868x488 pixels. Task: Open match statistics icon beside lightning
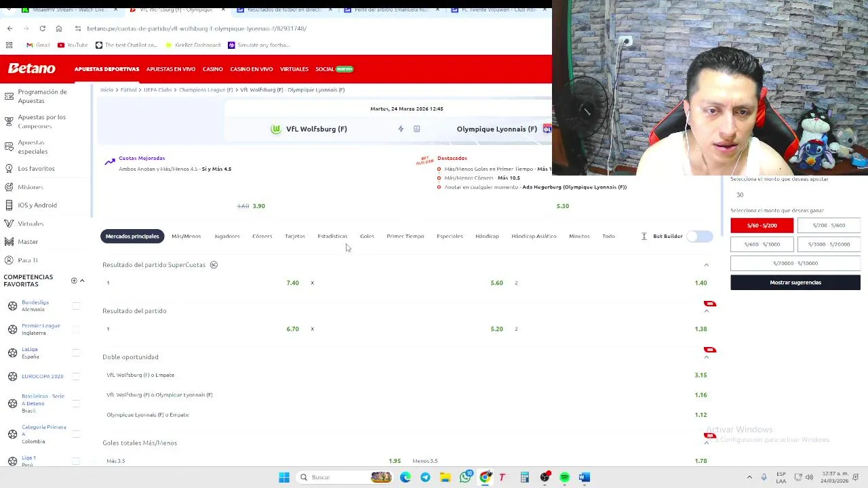point(416,129)
